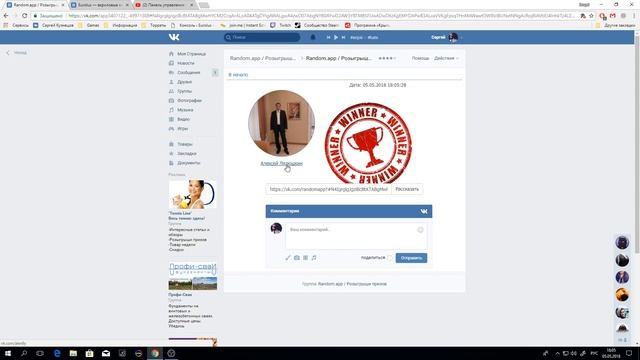Click the Рассказать share button
The width and height of the screenshot is (640, 360).
(x=407, y=189)
